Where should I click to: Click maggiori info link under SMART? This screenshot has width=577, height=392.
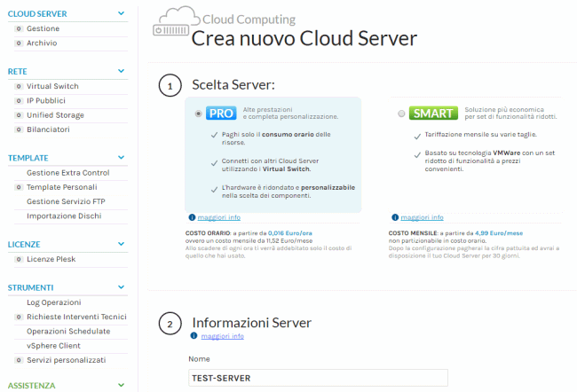point(422,217)
